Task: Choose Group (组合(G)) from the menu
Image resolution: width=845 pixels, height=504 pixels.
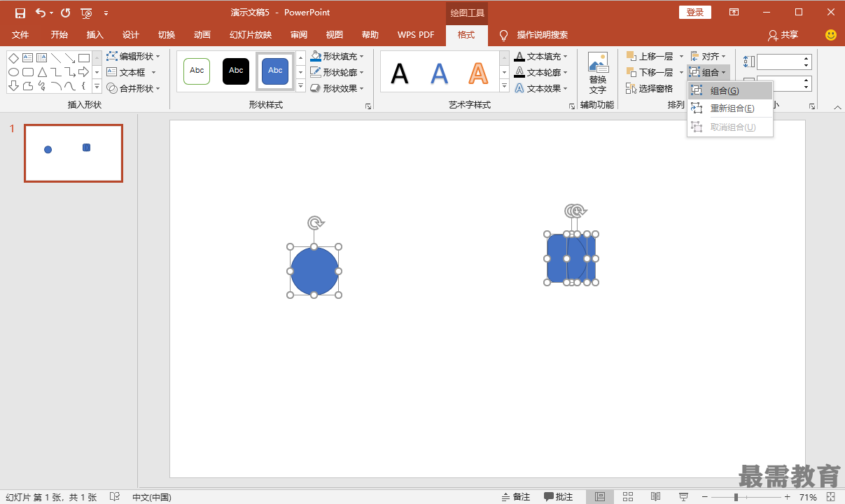Action: pyautogui.click(x=730, y=90)
